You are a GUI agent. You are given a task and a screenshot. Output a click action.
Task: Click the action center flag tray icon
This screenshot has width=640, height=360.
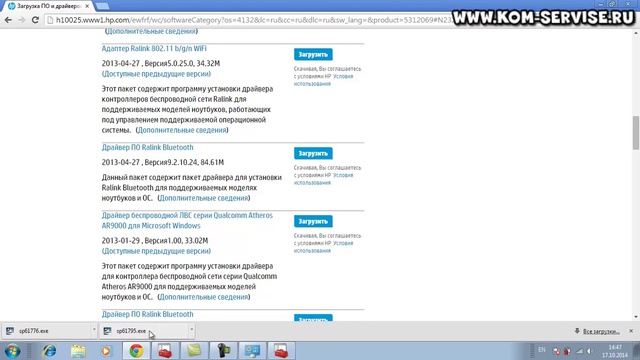556,351
